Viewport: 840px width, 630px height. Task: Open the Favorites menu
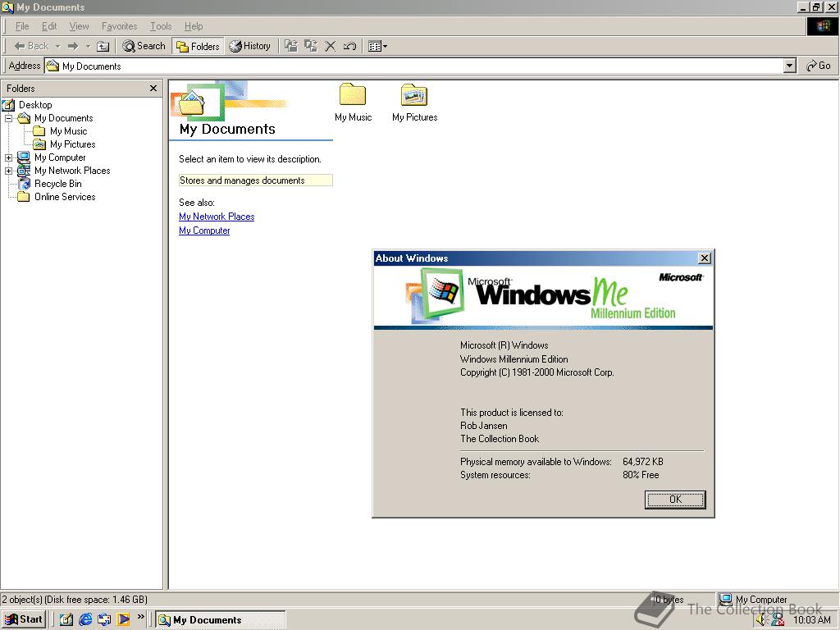120,26
